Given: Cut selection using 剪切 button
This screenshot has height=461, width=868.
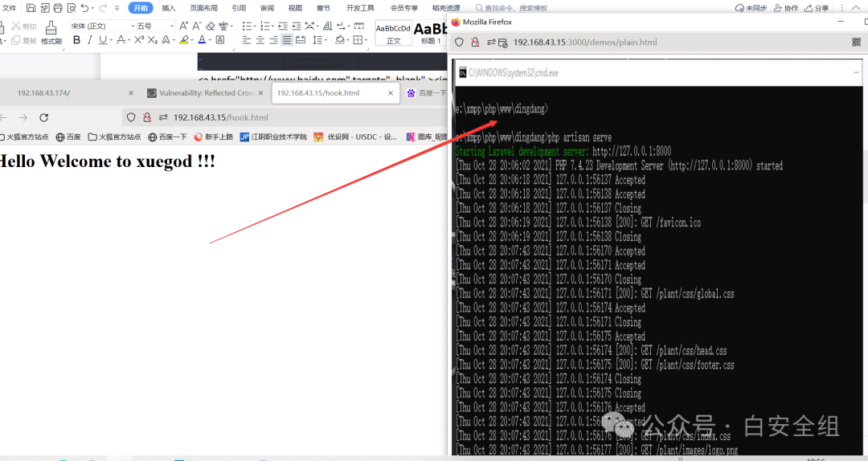Looking at the screenshot, I should pos(24,26).
